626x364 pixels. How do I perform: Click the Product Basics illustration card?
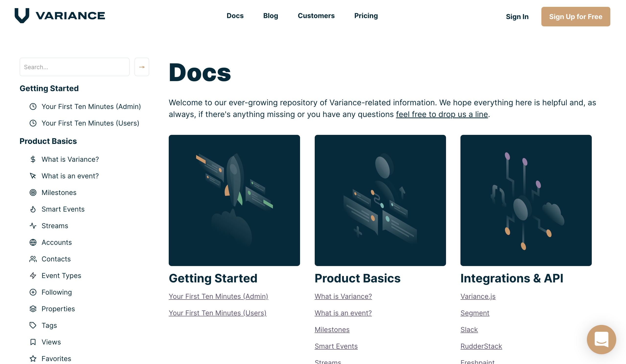tap(380, 201)
